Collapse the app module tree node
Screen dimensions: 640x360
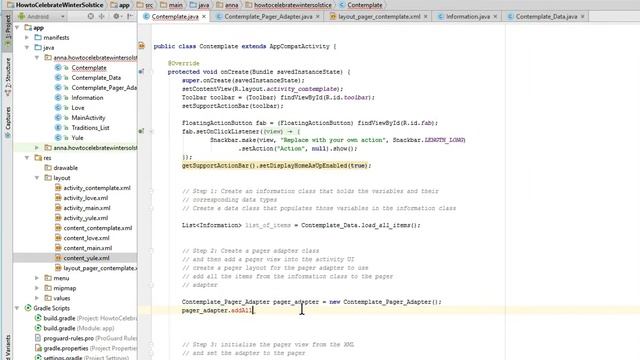click(17, 27)
